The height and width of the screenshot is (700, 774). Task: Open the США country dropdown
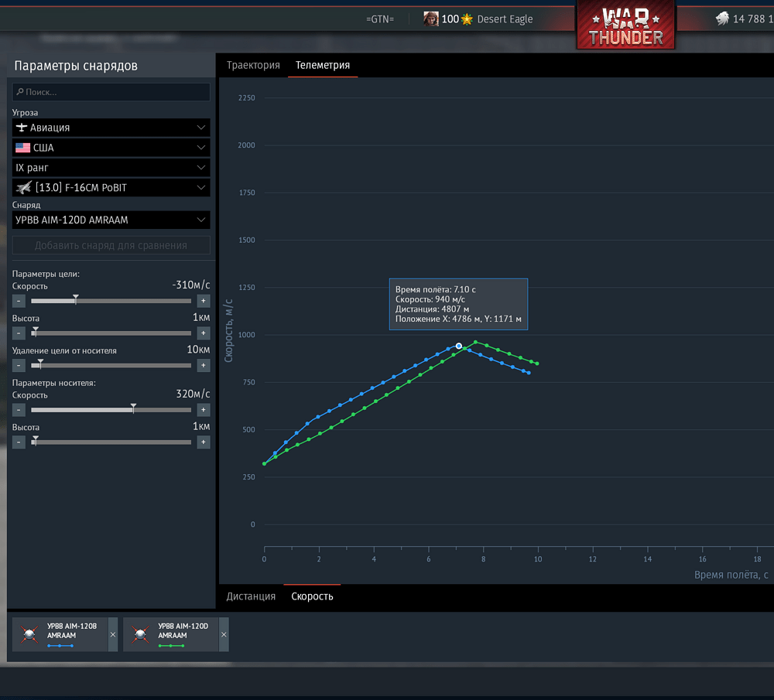tap(111, 148)
